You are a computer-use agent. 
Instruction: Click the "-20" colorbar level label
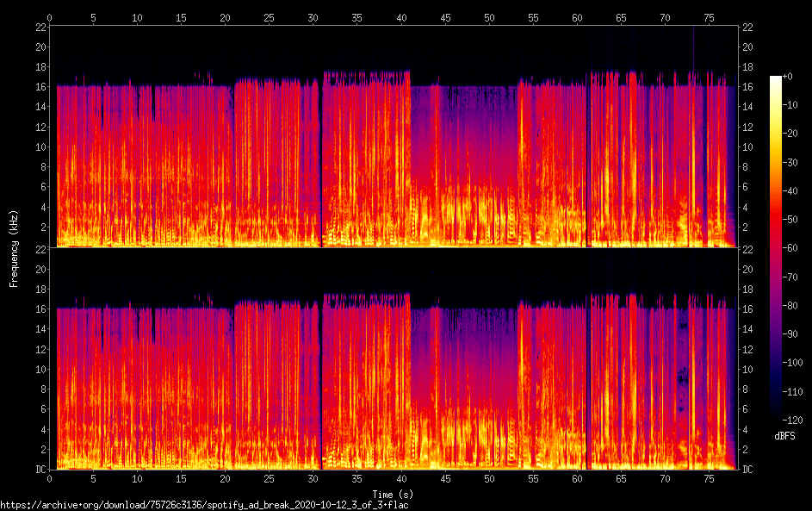pos(790,134)
